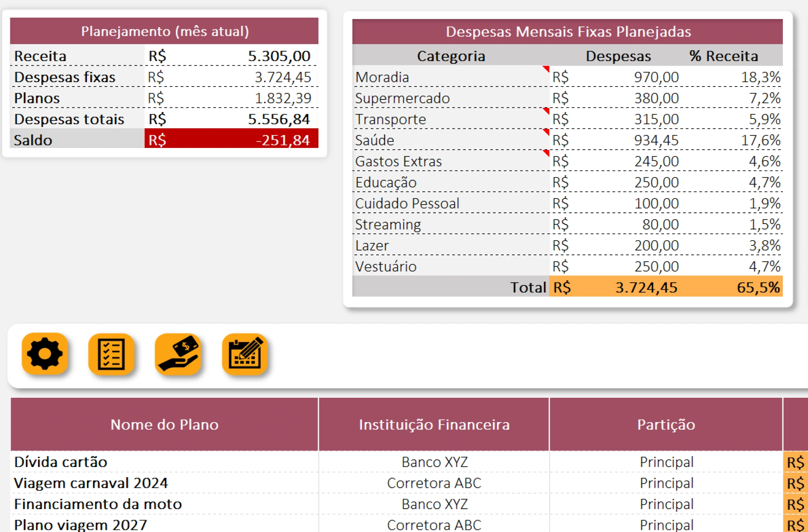This screenshot has width=808, height=532.
Task: Select the Transporte category cell
Action: (451, 119)
